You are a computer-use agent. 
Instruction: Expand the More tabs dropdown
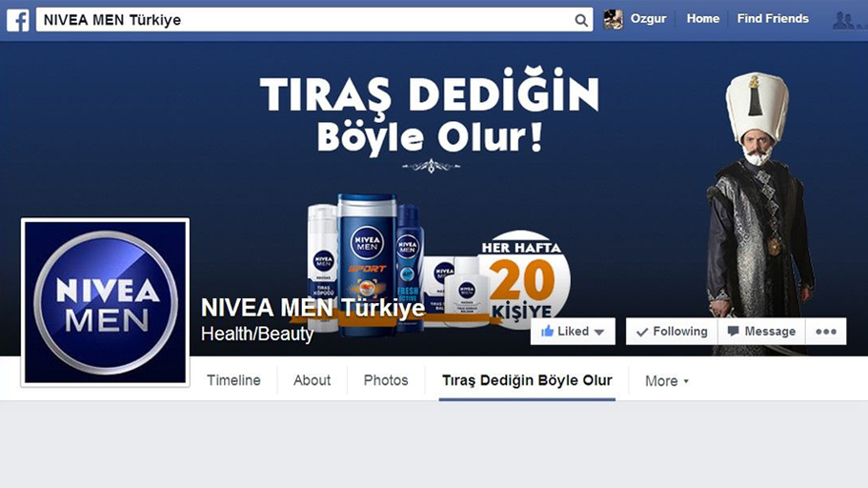[667, 381]
